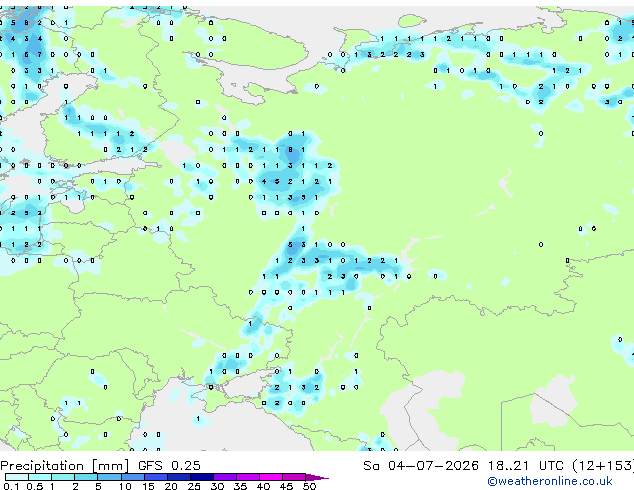Select the 5–10 mm legend color box
The image size is (634, 490).
109,477
